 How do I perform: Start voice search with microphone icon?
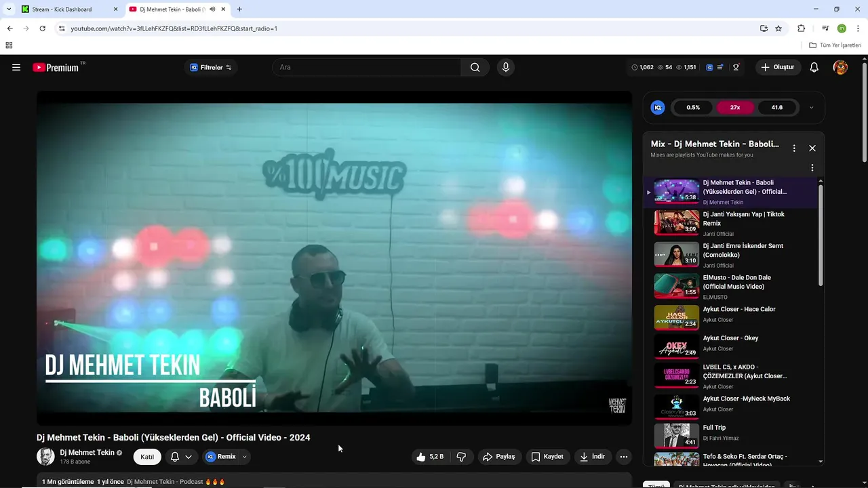pyautogui.click(x=505, y=67)
